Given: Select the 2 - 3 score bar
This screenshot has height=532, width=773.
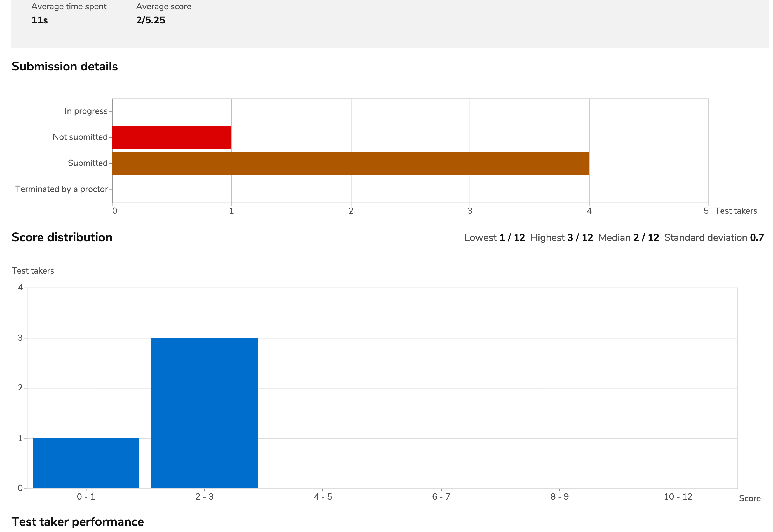Looking at the screenshot, I should [x=204, y=413].
